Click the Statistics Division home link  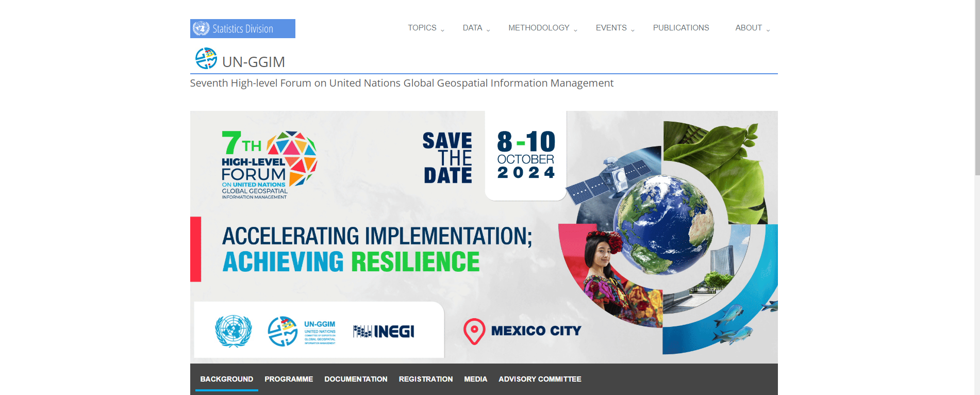click(x=243, y=28)
